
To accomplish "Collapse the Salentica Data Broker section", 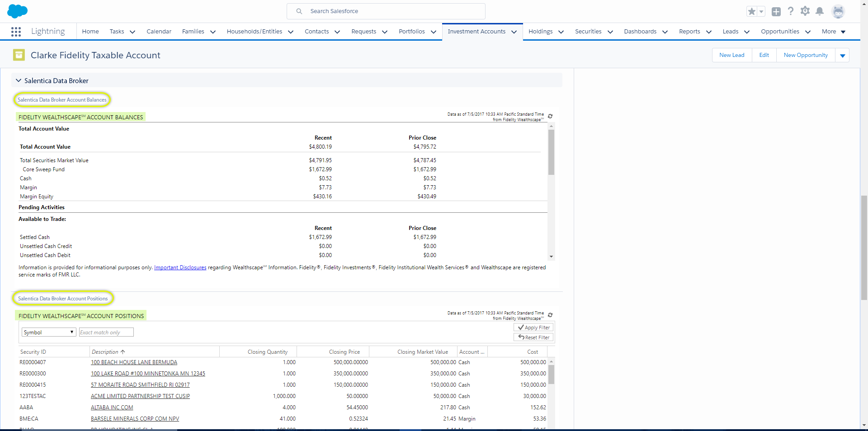I will 19,80.
